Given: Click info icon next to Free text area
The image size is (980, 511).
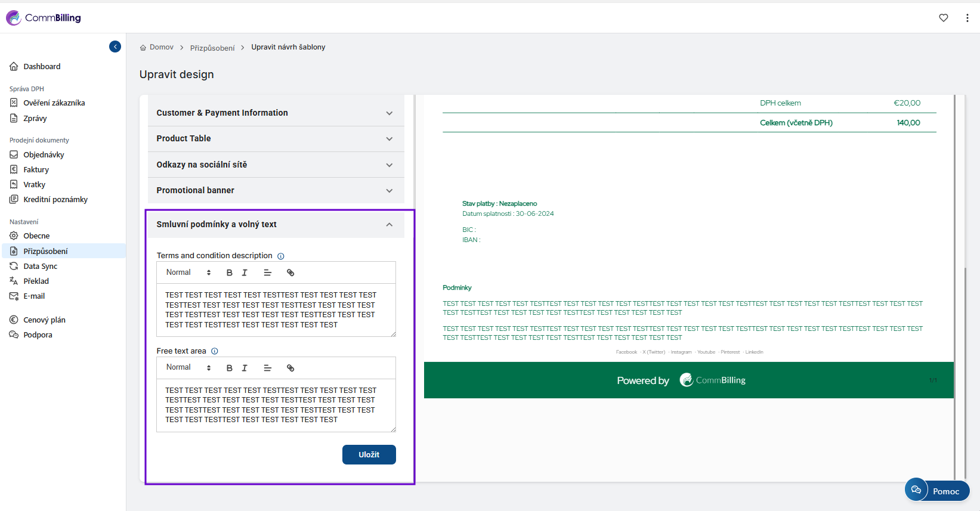Looking at the screenshot, I should click(215, 351).
